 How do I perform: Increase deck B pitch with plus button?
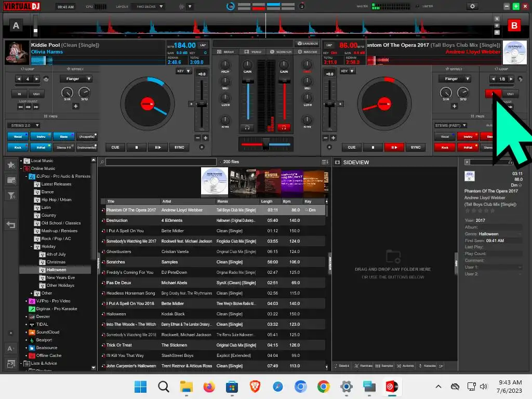[x=333, y=138]
